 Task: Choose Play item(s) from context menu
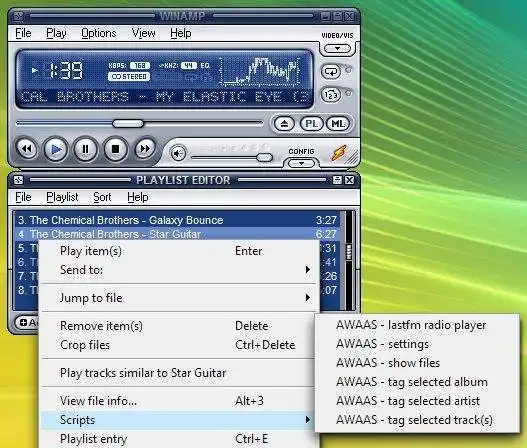pos(179,251)
